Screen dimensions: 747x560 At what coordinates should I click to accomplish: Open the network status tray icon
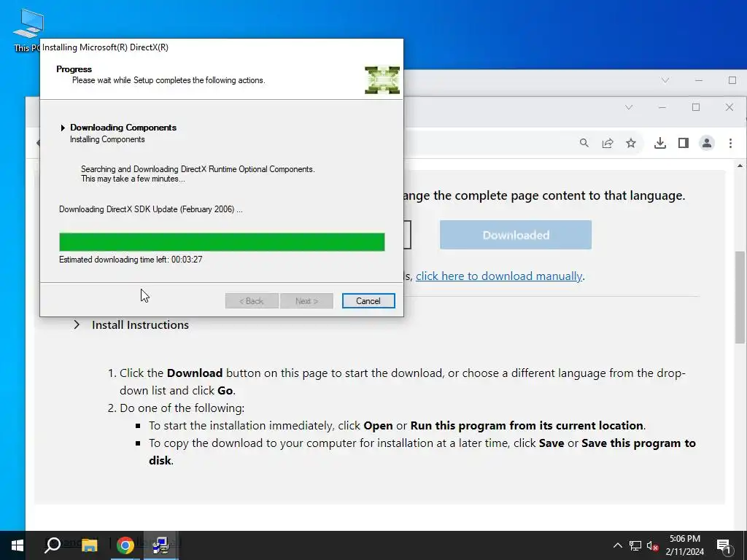635,545
